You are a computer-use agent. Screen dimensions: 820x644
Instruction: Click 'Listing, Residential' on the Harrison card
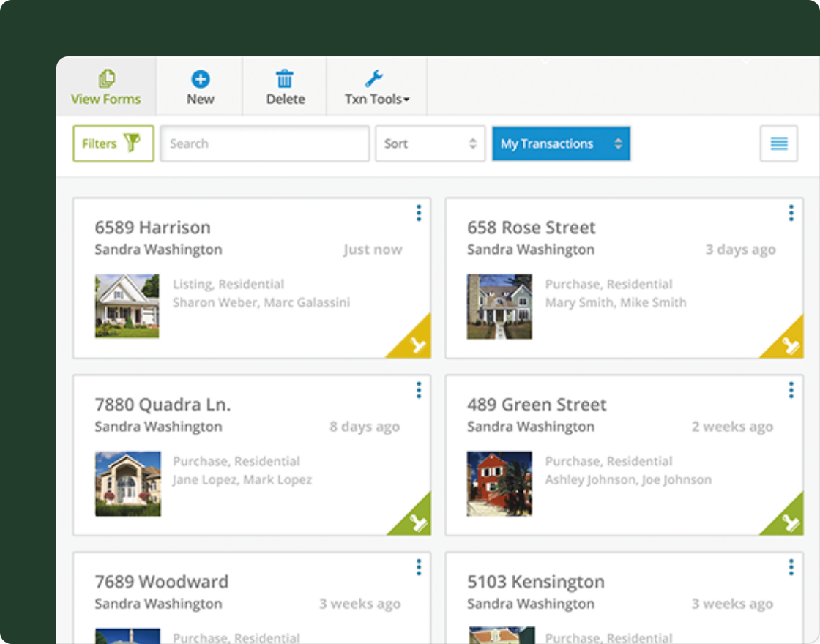(228, 285)
